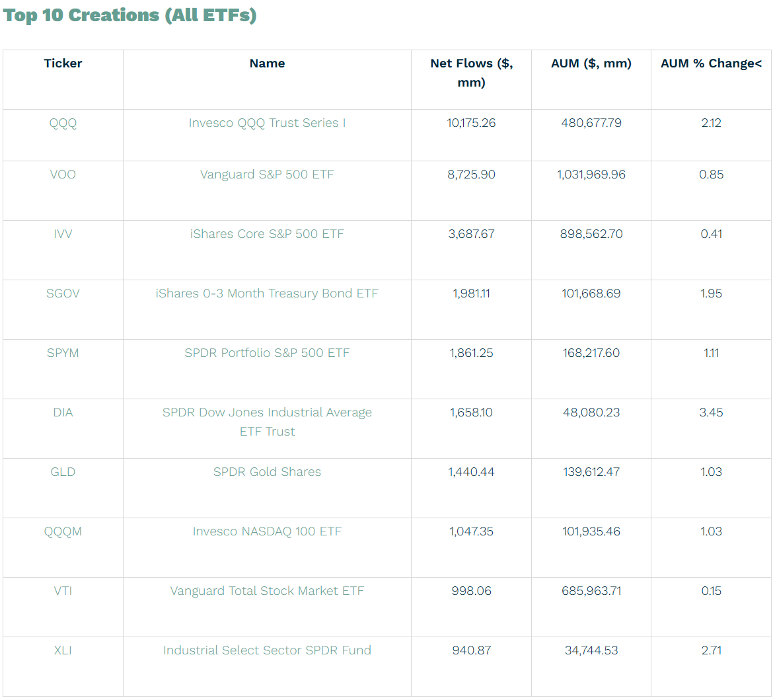
Task: Click iShares Core S&P 500 ETF name
Action: [267, 234]
